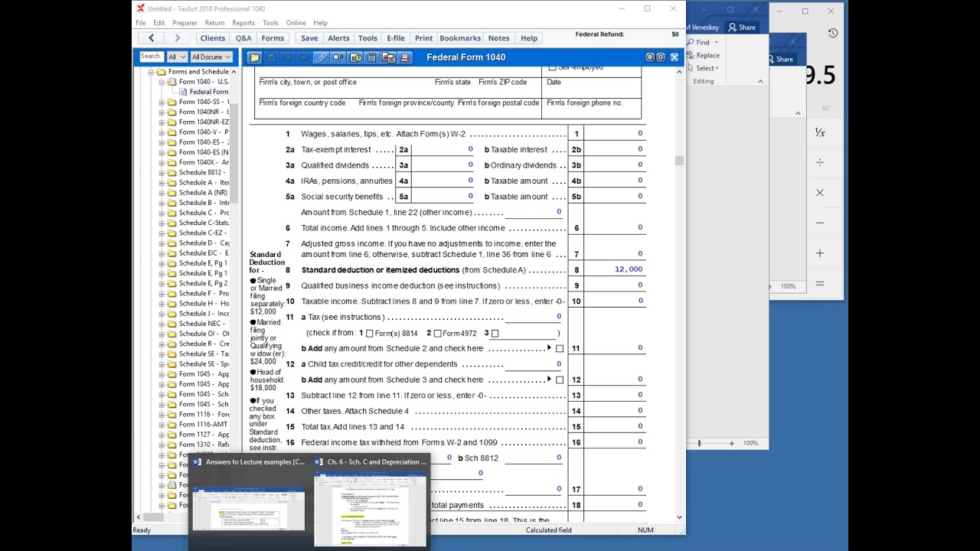Open the Online menu
The height and width of the screenshot is (551, 980).
296,23
